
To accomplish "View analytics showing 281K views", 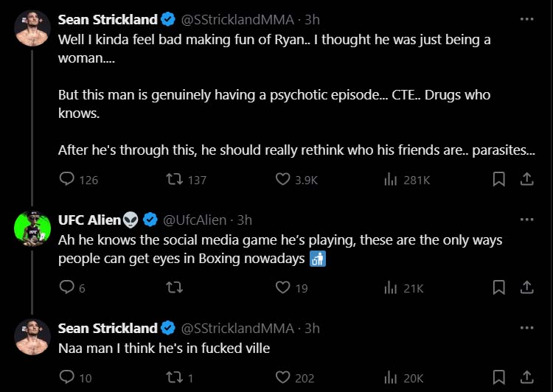I will click(392, 179).
